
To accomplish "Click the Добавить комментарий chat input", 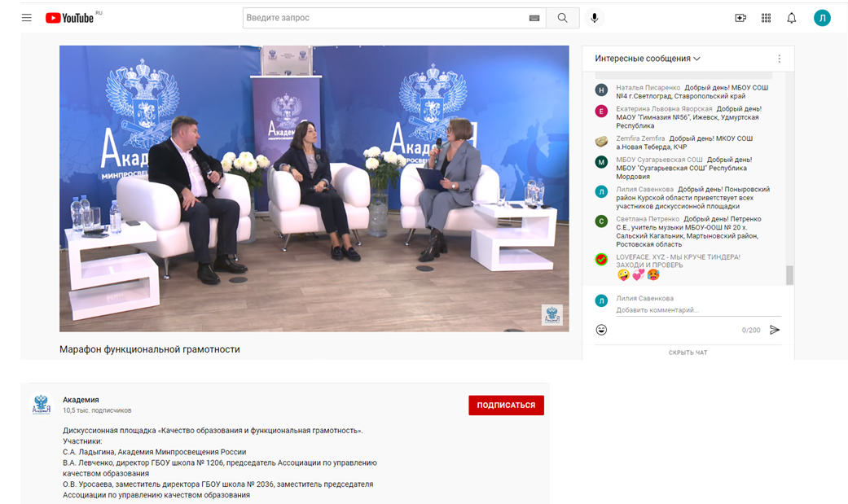I will tap(698, 310).
